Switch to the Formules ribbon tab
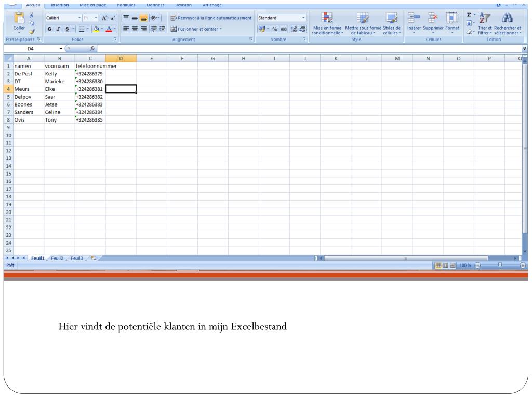532x399 pixels. click(126, 5)
